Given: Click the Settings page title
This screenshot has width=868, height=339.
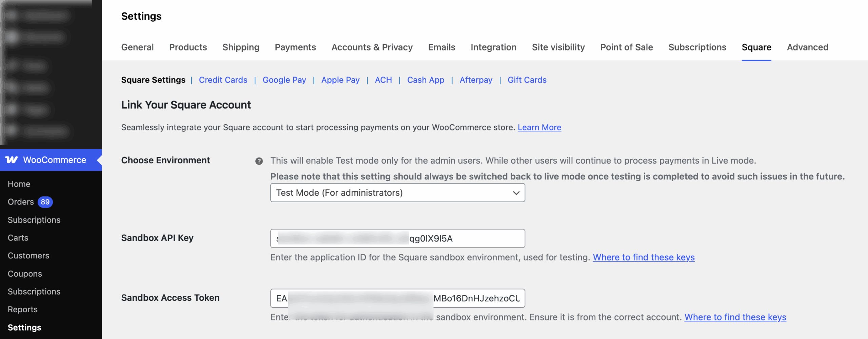Looking at the screenshot, I should [141, 16].
